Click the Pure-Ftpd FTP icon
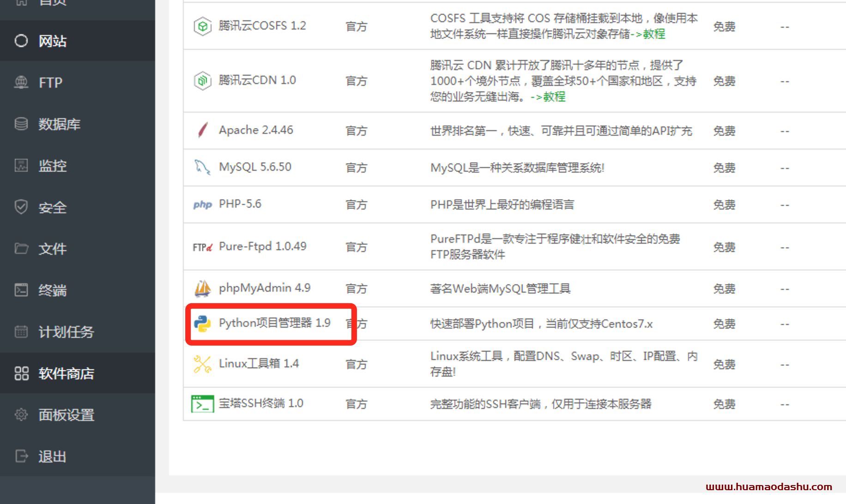Screen dimensions: 846x504 (202, 247)
